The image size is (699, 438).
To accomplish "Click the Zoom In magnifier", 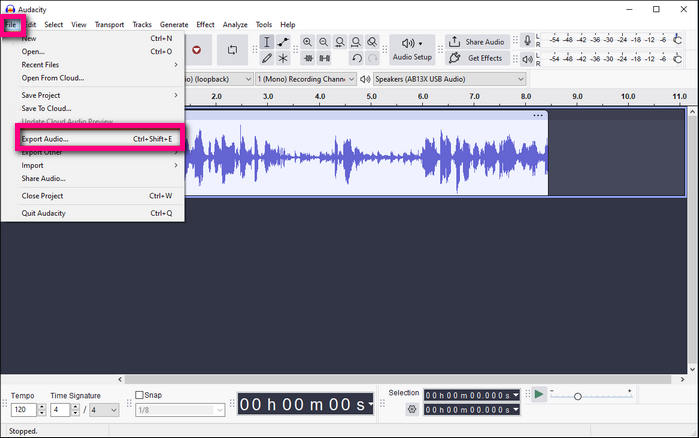I will (x=307, y=42).
